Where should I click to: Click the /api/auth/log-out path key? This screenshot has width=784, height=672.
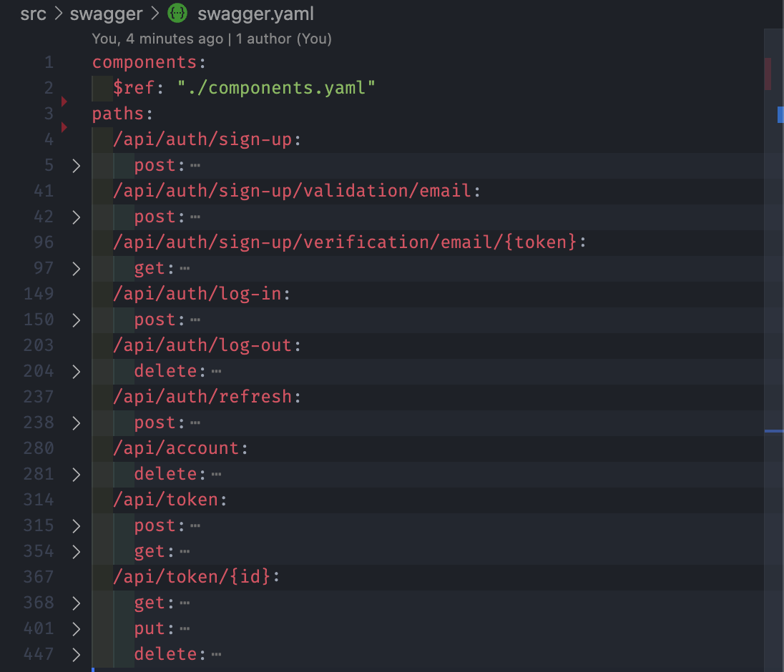[202, 345]
